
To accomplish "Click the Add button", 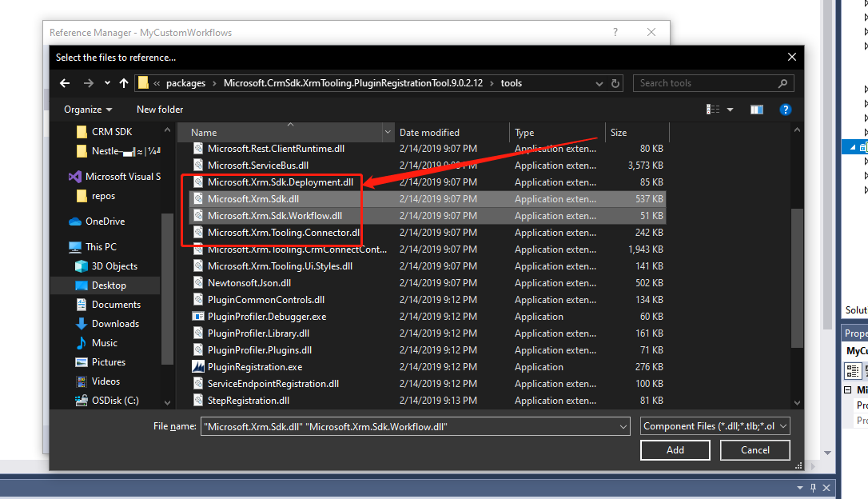I will click(675, 450).
